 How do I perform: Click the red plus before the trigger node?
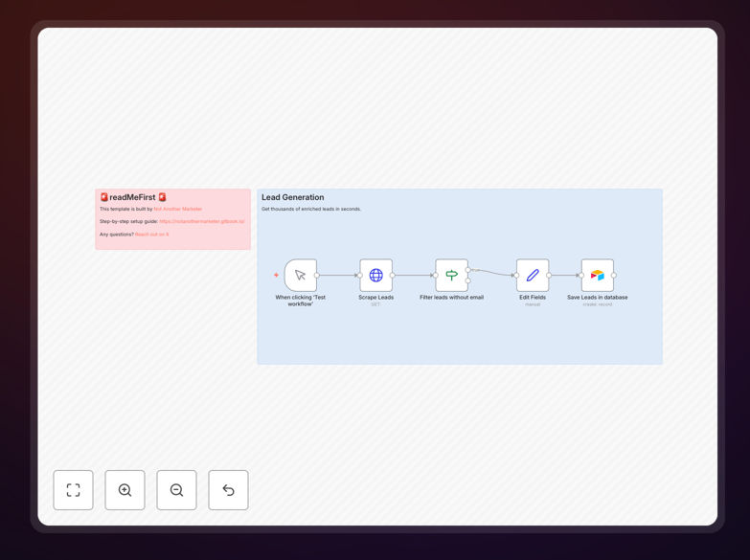[x=276, y=275]
